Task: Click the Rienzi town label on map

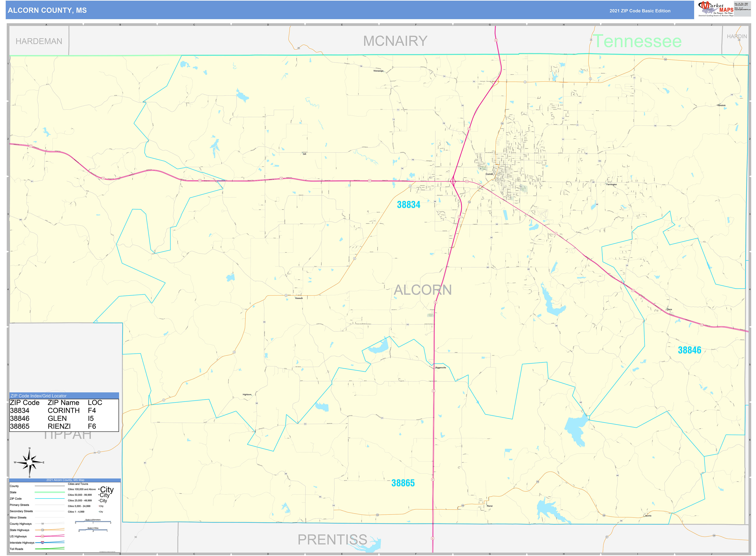Action: point(490,506)
